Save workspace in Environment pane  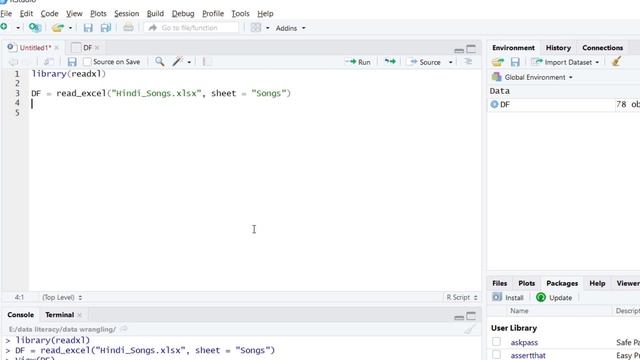coord(515,62)
